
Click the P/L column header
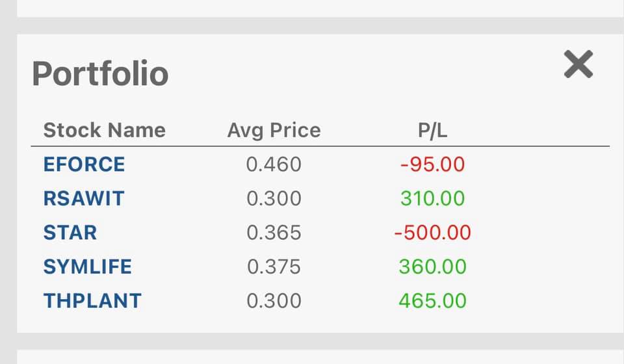[433, 130]
